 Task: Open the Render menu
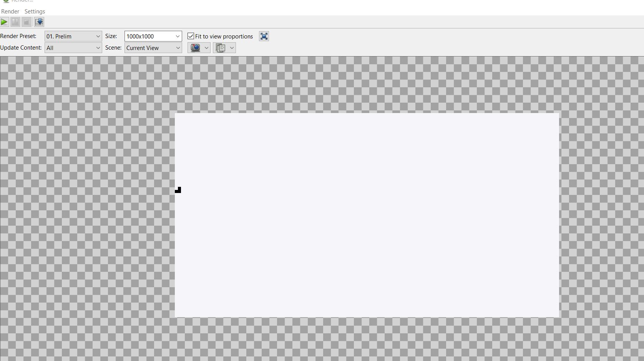pos(10,12)
